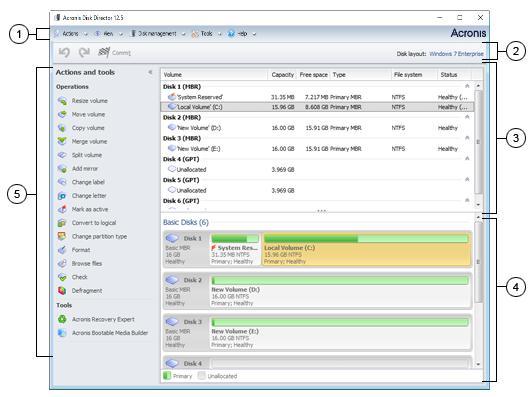Click the Acronis Recovery Expert link
The image size is (529, 397).
[103, 319]
